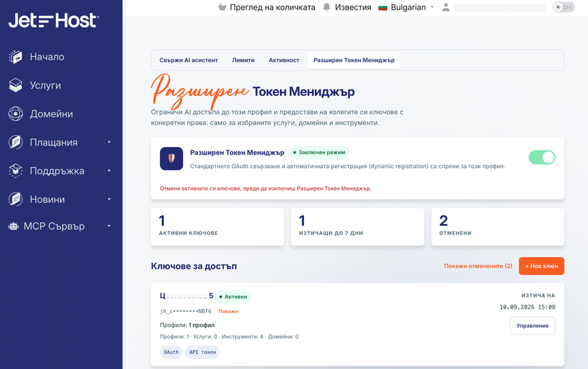This screenshot has height=369, width=588.
Task: Reveal key with Покажи link
Action: (x=228, y=311)
